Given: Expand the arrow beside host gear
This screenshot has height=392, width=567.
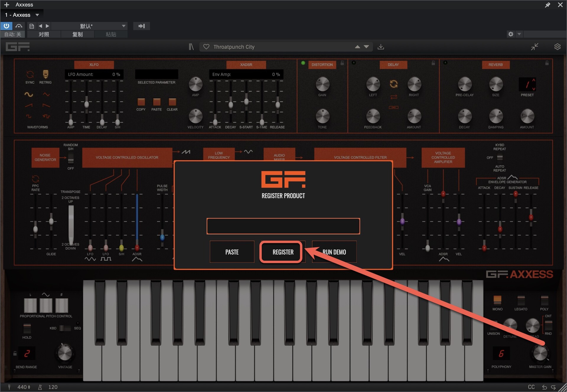Looking at the screenshot, I should [x=519, y=34].
